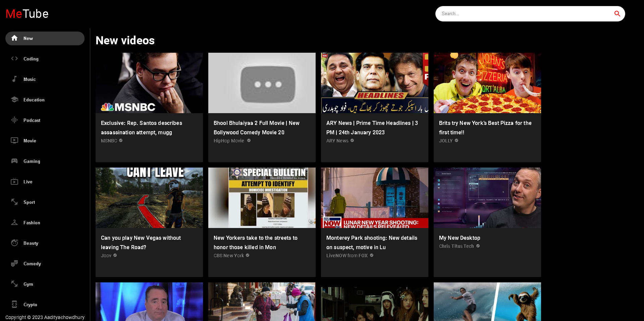The width and height of the screenshot is (644, 321).
Task: Open the Education category label
Action: [34, 100]
